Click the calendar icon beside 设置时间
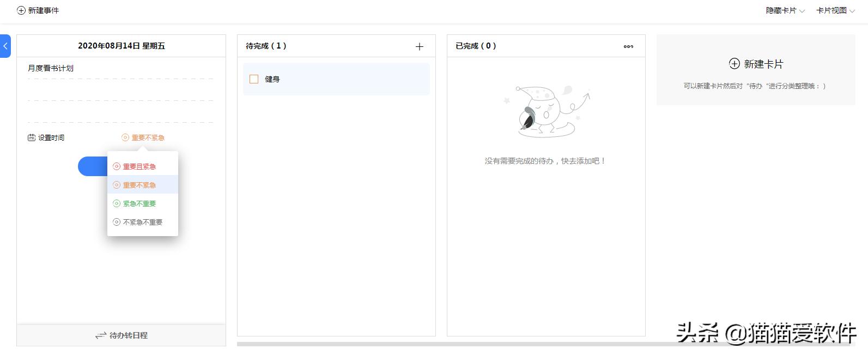The width and height of the screenshot is (868, 355). point(32,138)
